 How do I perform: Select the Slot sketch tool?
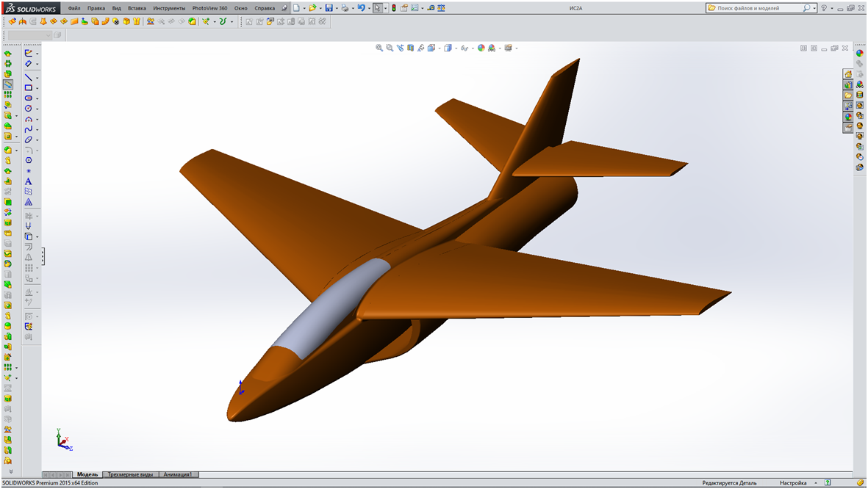point(28,98)
